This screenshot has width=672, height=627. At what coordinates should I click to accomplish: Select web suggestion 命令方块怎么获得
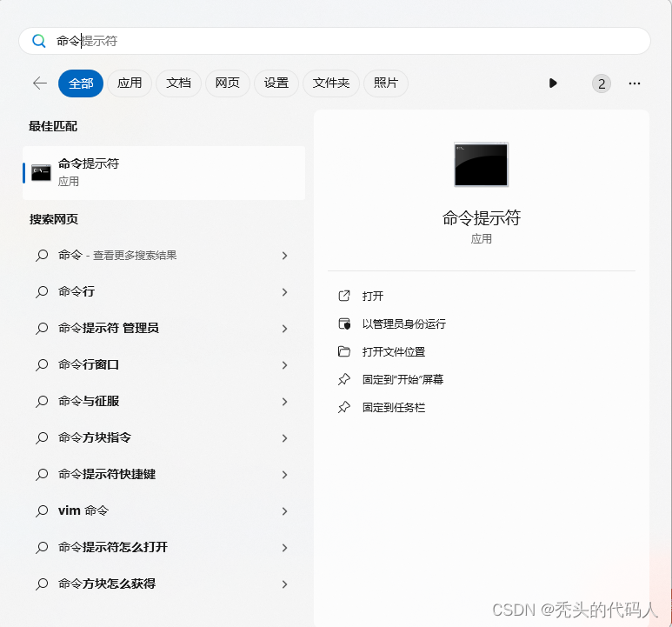point(163,584)
